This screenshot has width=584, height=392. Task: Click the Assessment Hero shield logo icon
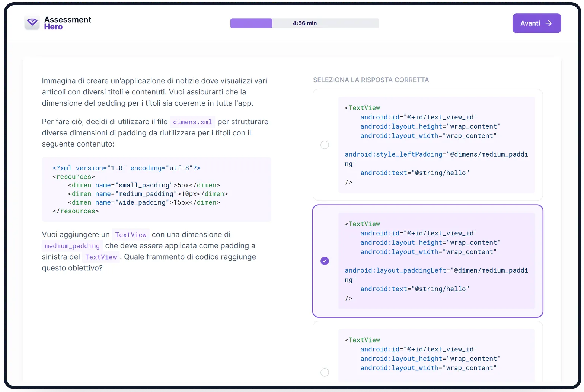click(x=32, y=23)
